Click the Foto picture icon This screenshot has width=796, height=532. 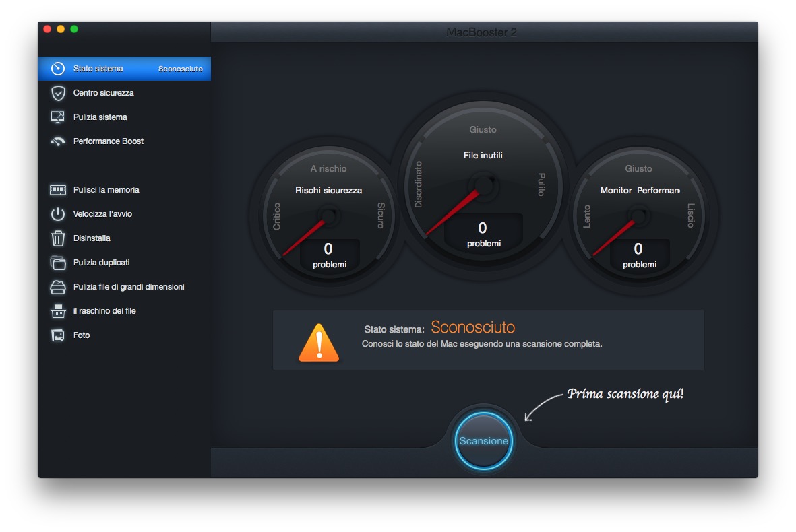point(58,335)
